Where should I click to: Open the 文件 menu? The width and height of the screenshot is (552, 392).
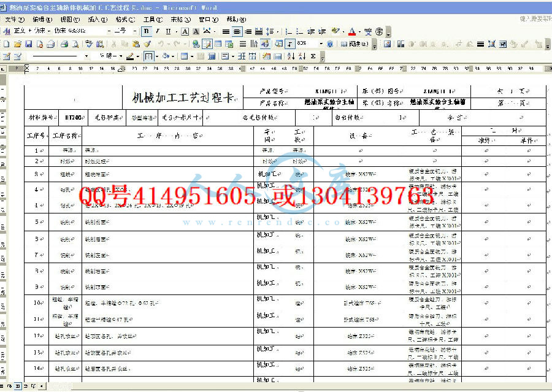[15, 20]
